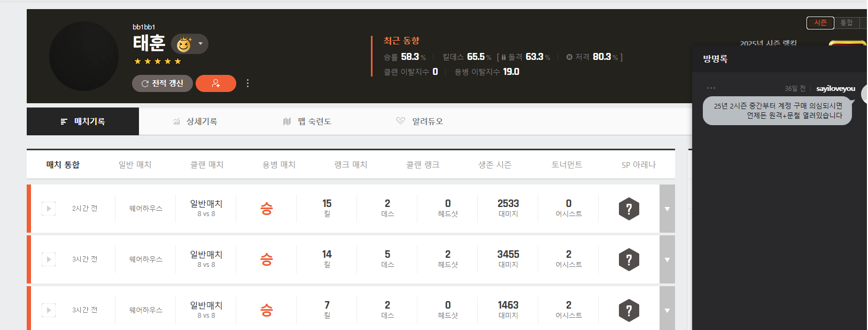Click the crown emoji badge icon
The image size is (868, 330).
[184, 44]
